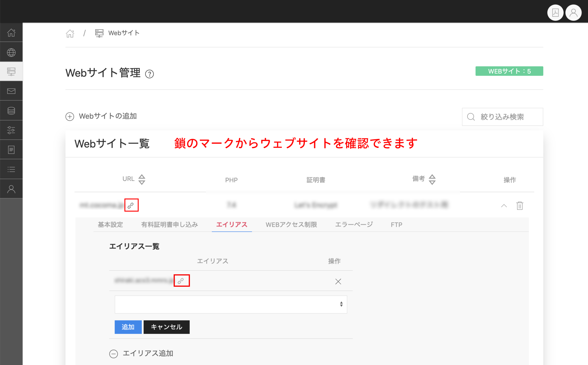This screenshot has height=365, width=588.
Task: Switch to the 基本設定 tab
Action: click(x=110, y=225)
